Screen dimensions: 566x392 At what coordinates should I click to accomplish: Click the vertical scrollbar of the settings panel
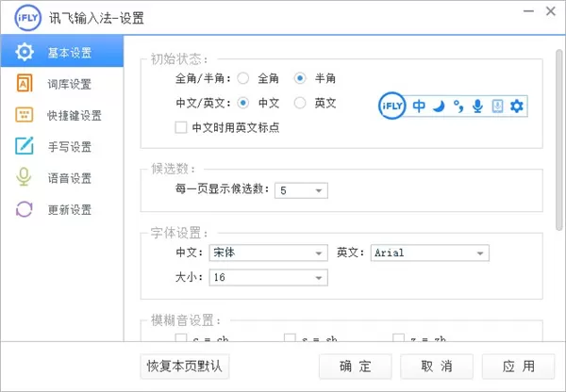click(559, 140)
